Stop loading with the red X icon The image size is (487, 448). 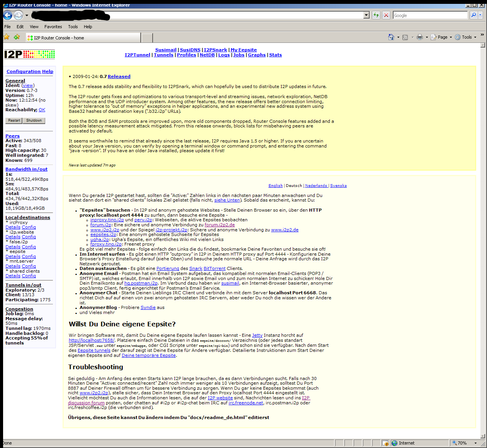(386, 15)
